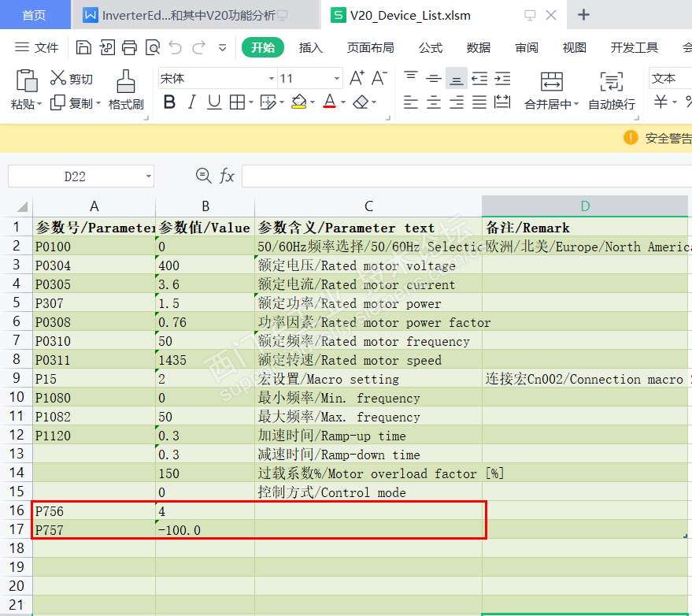This screenshot has width=692, height=616.
Task: Expand the font size dropdown showing 11
Action: coord(337,79)
